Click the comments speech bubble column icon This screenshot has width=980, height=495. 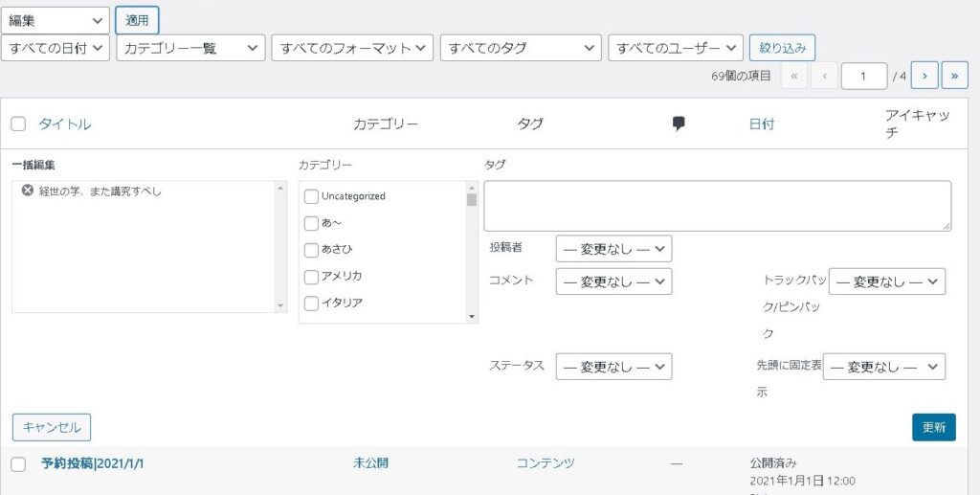click(679, 124)
